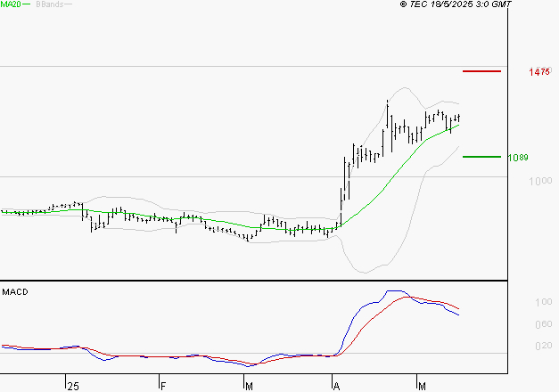Click the red resistance line marker

[481, 71]
